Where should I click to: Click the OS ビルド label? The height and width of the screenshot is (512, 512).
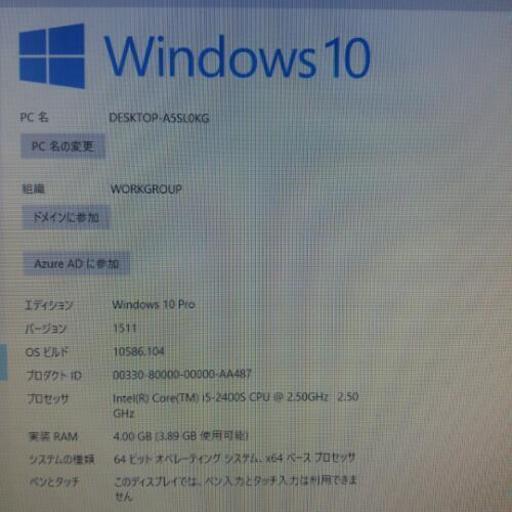point(46,352)
